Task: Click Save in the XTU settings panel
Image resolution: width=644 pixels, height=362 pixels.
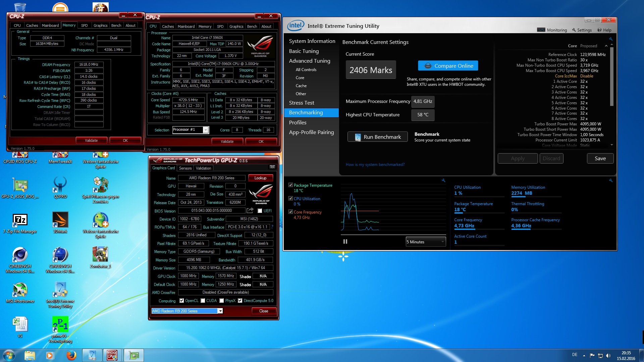Action: [x=600, y=159]
